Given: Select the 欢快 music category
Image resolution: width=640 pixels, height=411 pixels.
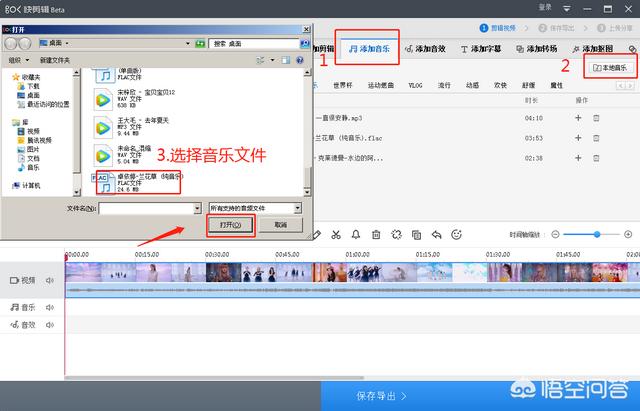Looking at the screenshot, I should pos(500,85).
